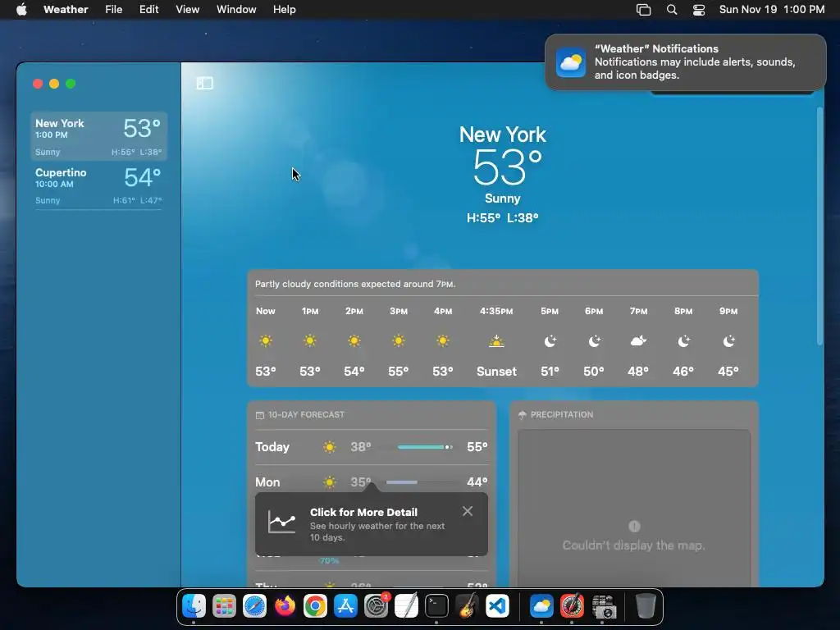Launch Safari from the Dock
840x630 pixels.
(x=254, y=606)
